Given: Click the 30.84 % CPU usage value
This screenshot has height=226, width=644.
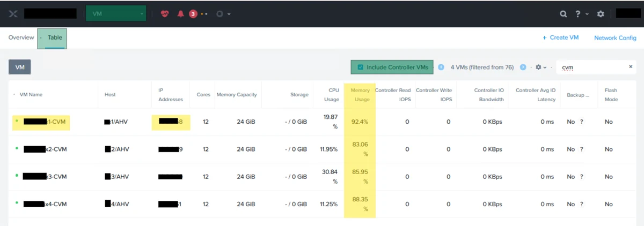Looking at the screenshot, I should 331,176.
